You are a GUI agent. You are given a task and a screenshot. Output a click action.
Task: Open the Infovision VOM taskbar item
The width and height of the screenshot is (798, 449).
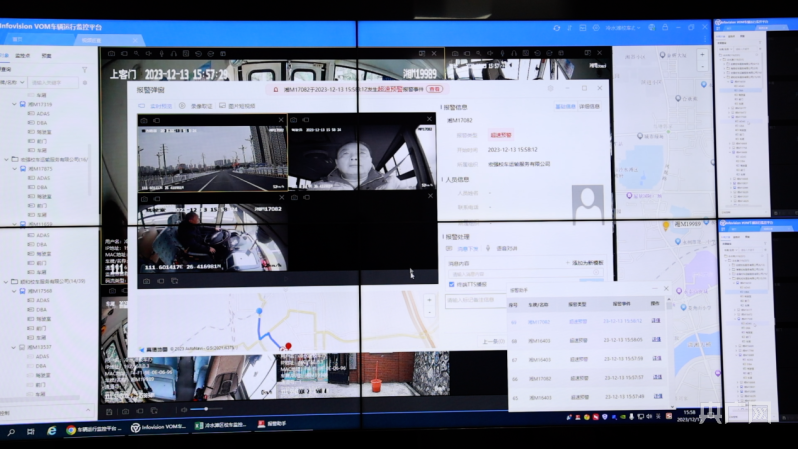(x=159, y=428)
